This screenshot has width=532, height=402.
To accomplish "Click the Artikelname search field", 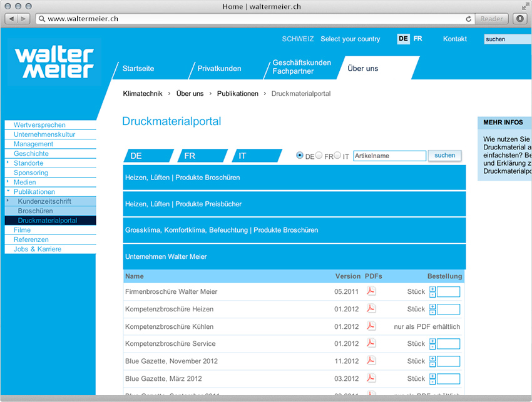I will tap(389, 156).
